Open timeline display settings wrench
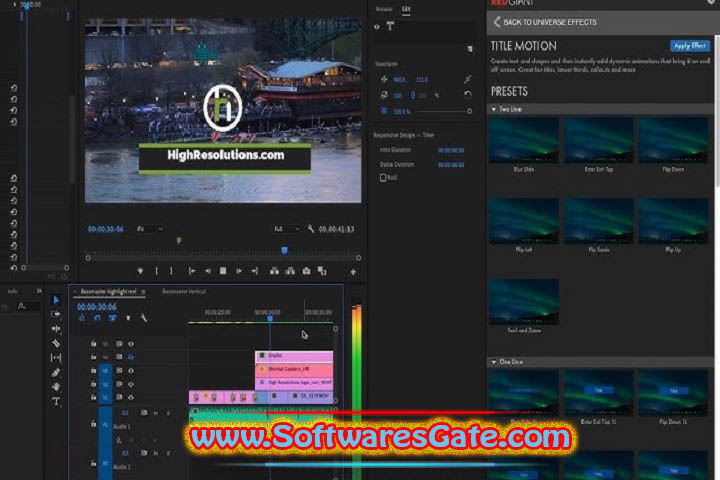This screenshot has width=720, height=480. click(144, 317)
